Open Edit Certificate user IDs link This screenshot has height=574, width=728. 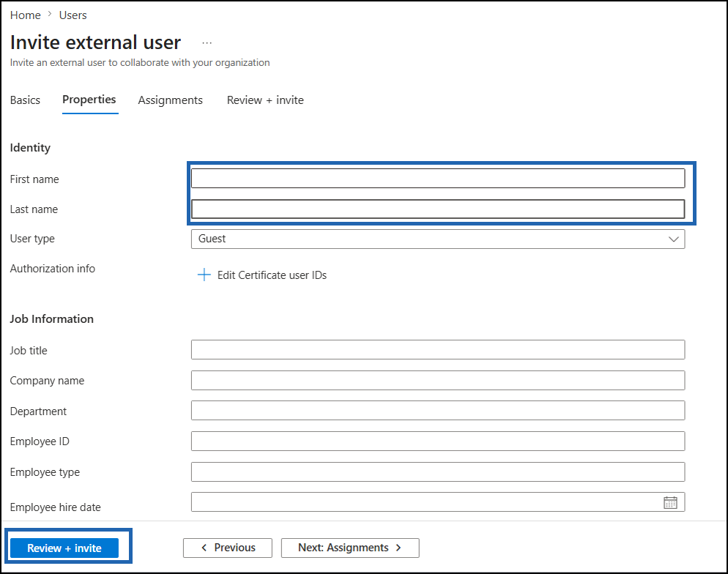pyautogui.click(x=272, y=275)
